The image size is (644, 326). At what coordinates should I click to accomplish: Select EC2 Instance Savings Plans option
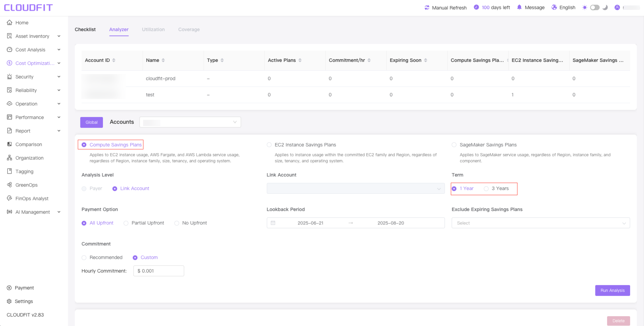click(269, 145)
